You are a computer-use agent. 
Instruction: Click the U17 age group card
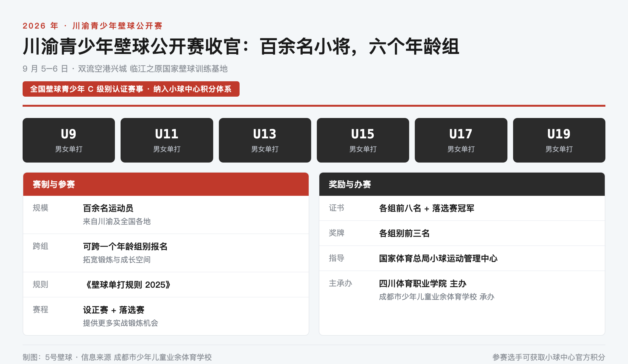[x=461, y=140]
